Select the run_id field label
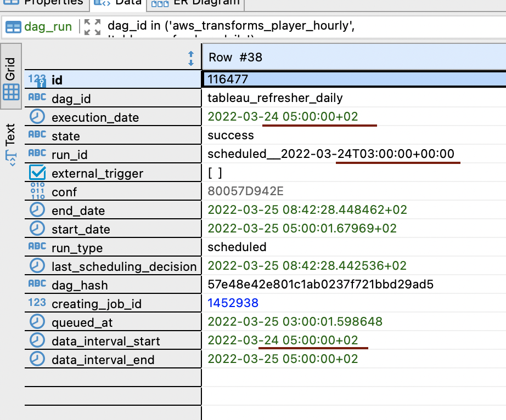 (x=70, y=155)
